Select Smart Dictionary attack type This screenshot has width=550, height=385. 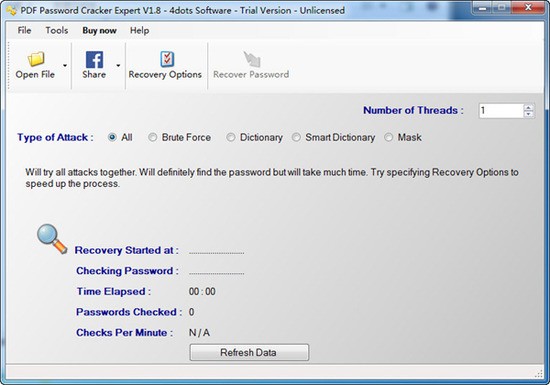tap(296, 137)
